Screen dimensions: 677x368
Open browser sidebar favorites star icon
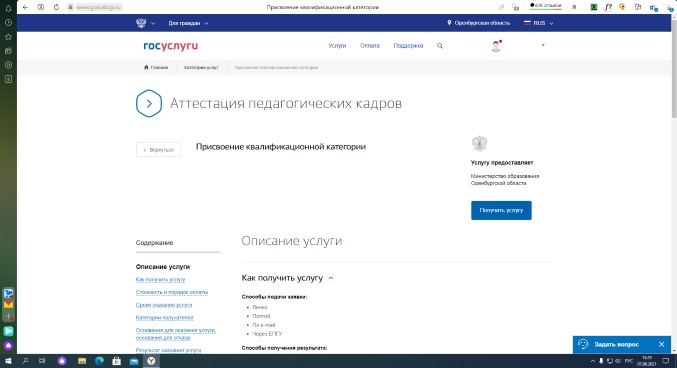pos(8,37)
